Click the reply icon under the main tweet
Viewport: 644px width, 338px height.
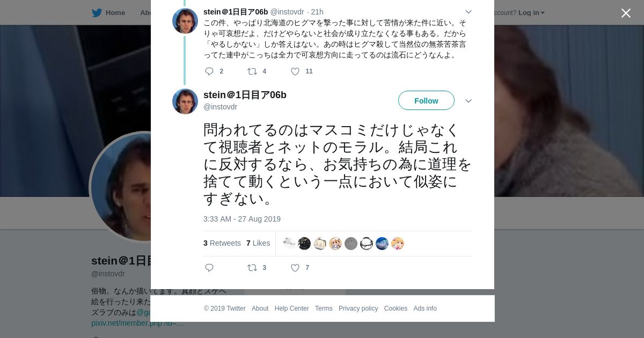[209, 268]
